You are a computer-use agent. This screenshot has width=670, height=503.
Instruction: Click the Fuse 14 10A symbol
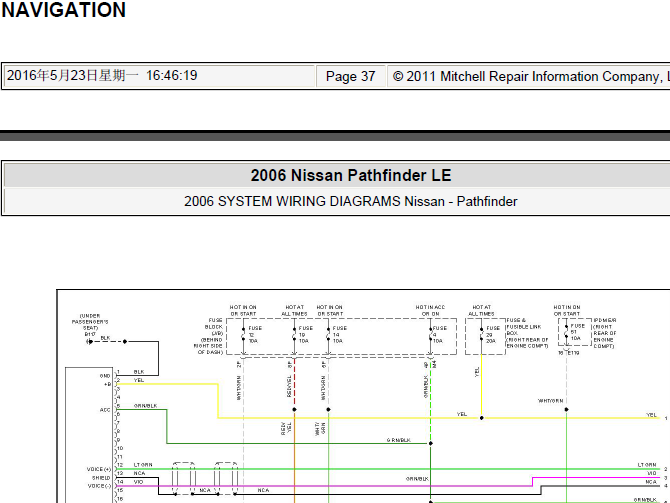[x=326, y=333]
